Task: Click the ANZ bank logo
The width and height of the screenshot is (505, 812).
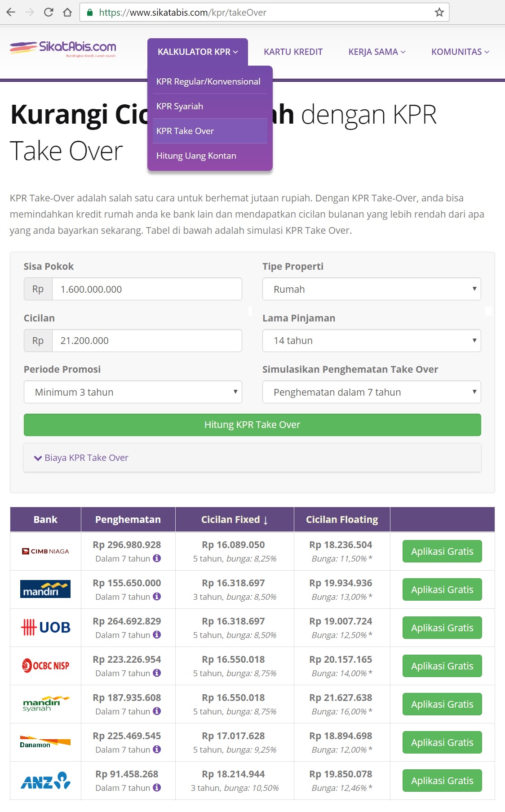Action: [x=45, y=781]
